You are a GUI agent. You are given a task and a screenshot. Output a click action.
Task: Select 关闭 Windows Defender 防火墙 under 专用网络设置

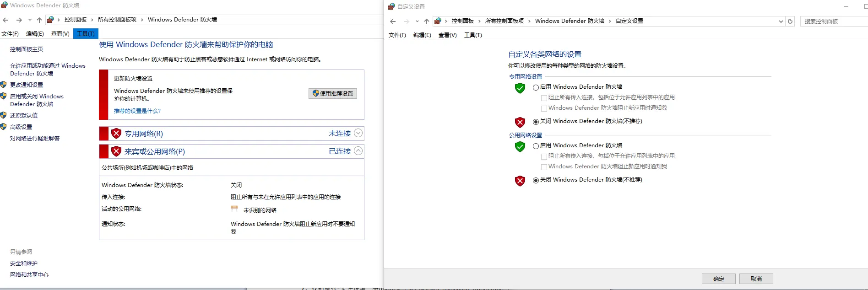coord(536,122)
